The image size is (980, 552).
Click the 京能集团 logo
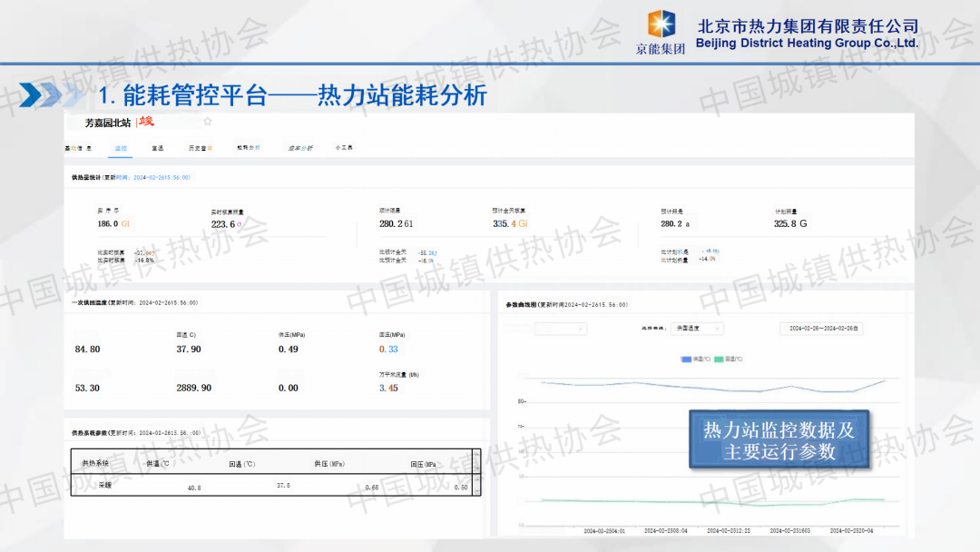(x=661, y=32)
